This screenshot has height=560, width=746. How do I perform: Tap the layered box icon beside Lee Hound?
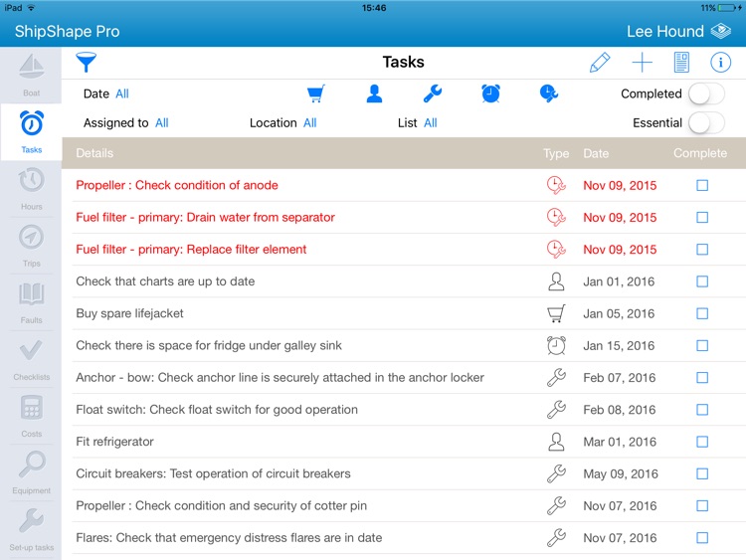(x=721, y=31)
